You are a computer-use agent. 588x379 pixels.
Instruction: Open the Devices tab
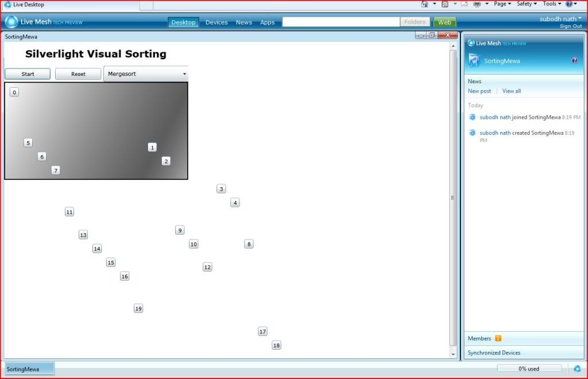(216, 22)
